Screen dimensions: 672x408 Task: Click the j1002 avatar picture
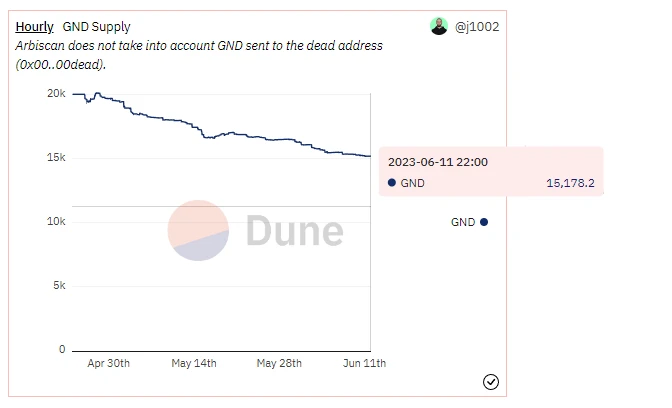(439, 27)
